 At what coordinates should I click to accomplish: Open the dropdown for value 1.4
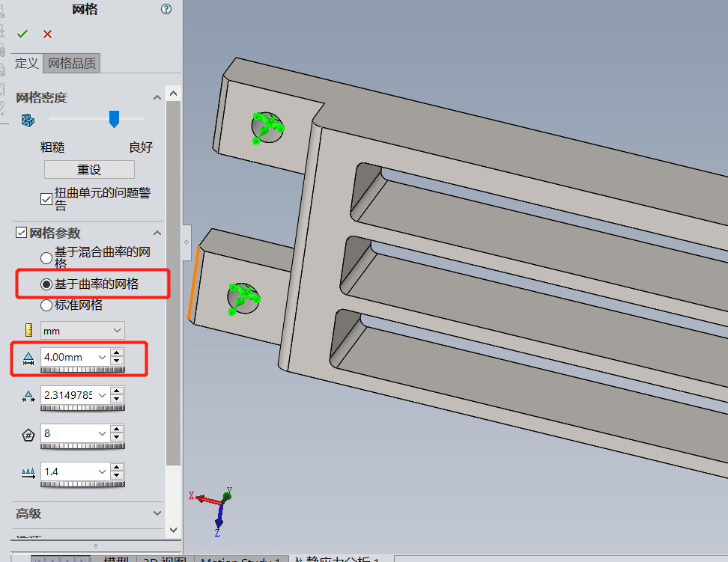pyautogui.click(x=102, y=472)
